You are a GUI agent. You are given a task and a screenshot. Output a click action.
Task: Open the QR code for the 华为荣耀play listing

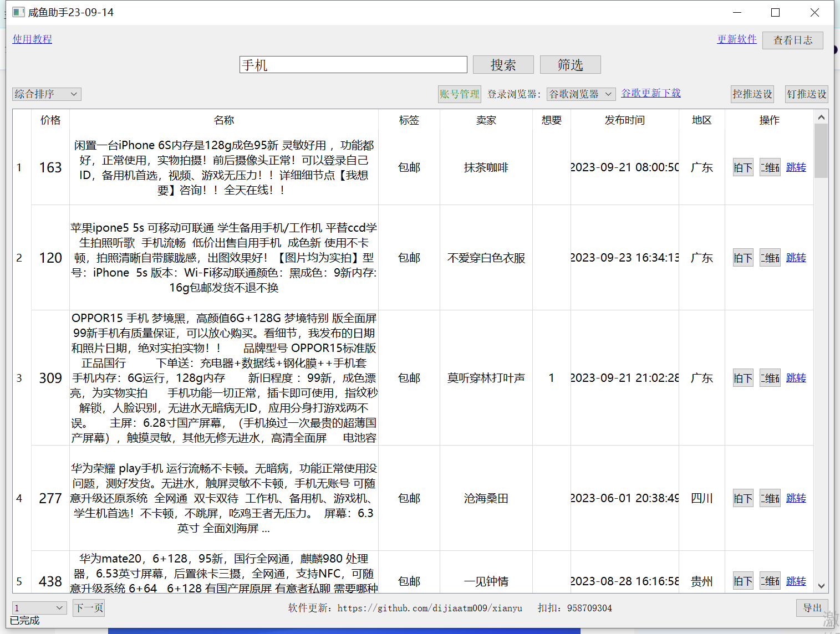pos(770,498)
